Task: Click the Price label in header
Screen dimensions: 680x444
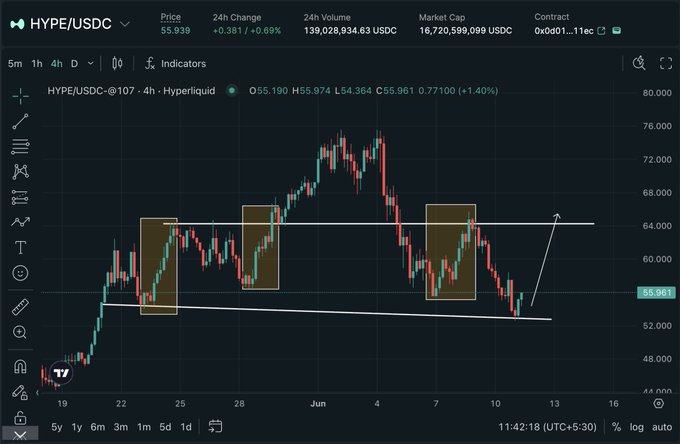Action: tap(170, 17)
